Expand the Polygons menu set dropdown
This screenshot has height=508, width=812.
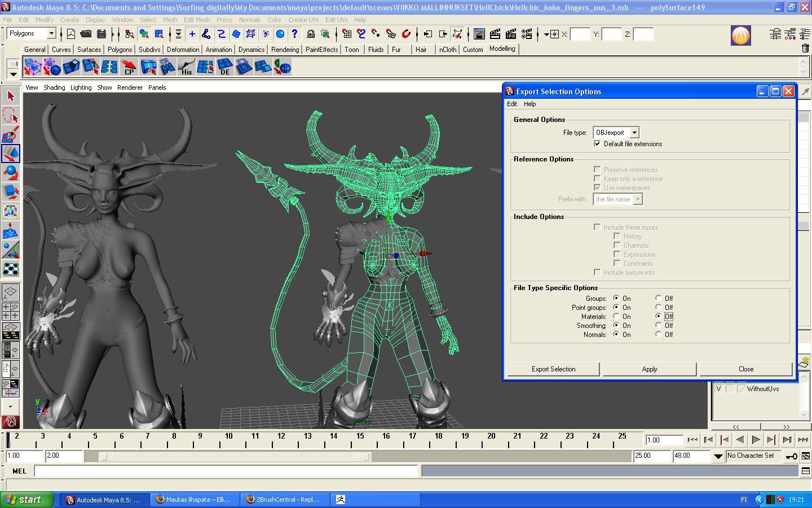(x=51, y=34)
